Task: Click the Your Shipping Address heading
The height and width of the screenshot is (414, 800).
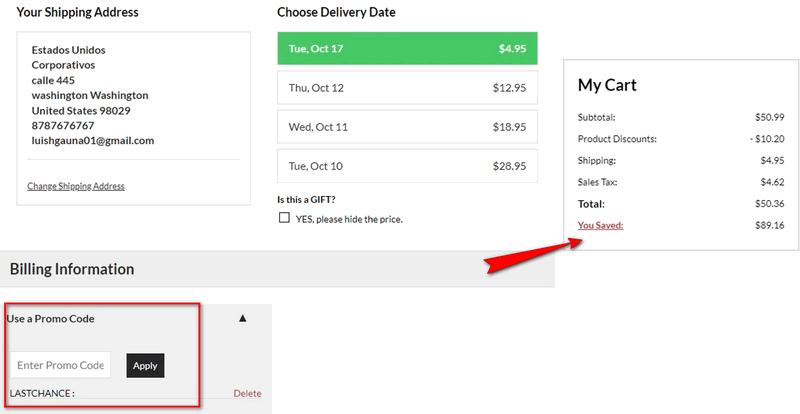Action: [x=78, y=13]
